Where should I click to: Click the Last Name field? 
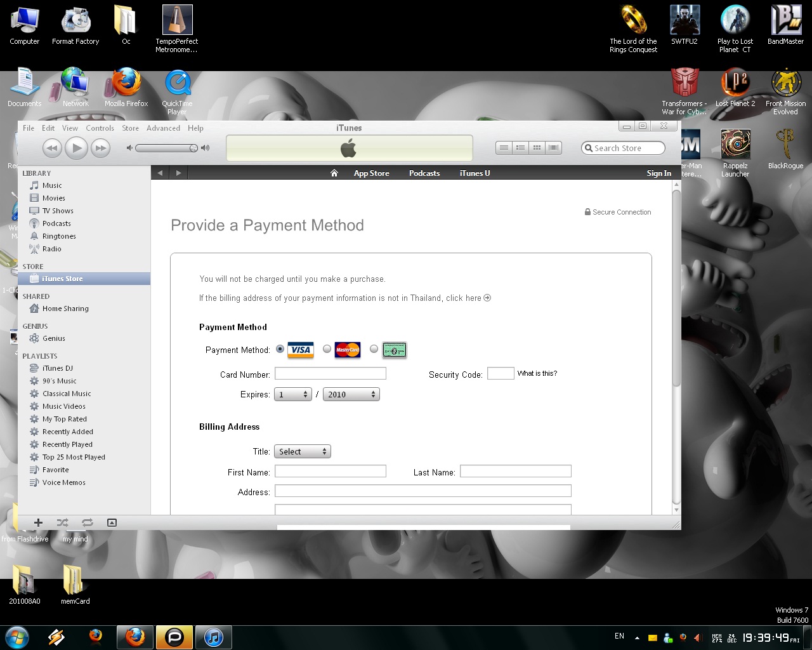tap(516, 471)
